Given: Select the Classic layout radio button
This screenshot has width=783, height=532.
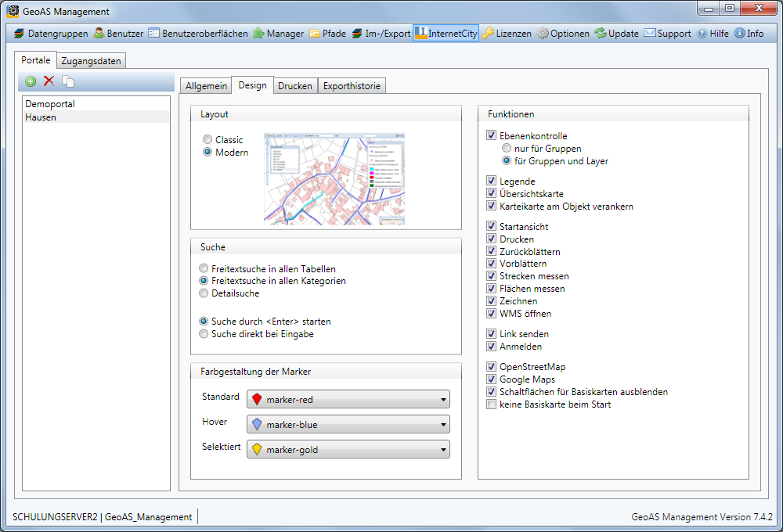Looking at the screenshot, I should [x=207, y=140].
